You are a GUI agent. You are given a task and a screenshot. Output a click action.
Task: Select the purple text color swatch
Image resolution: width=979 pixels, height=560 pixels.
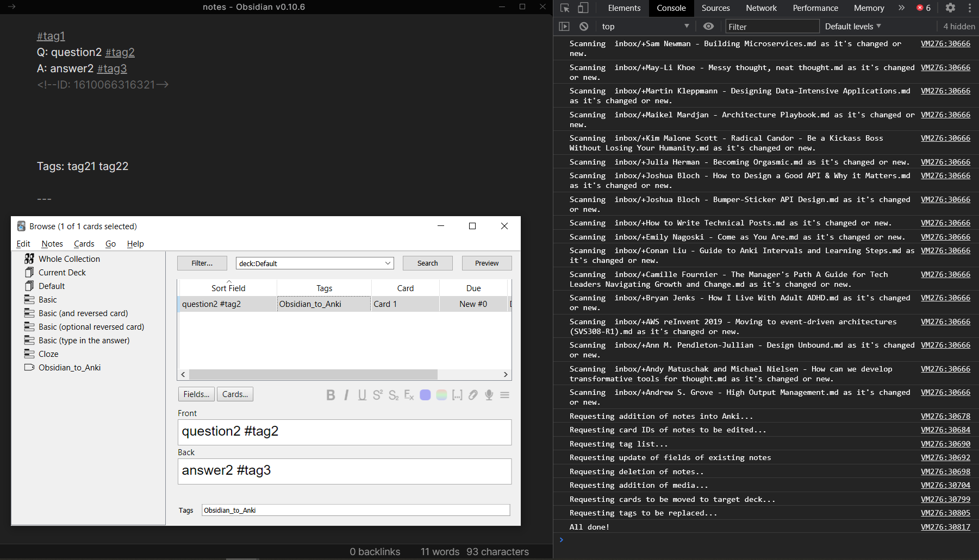426,395
